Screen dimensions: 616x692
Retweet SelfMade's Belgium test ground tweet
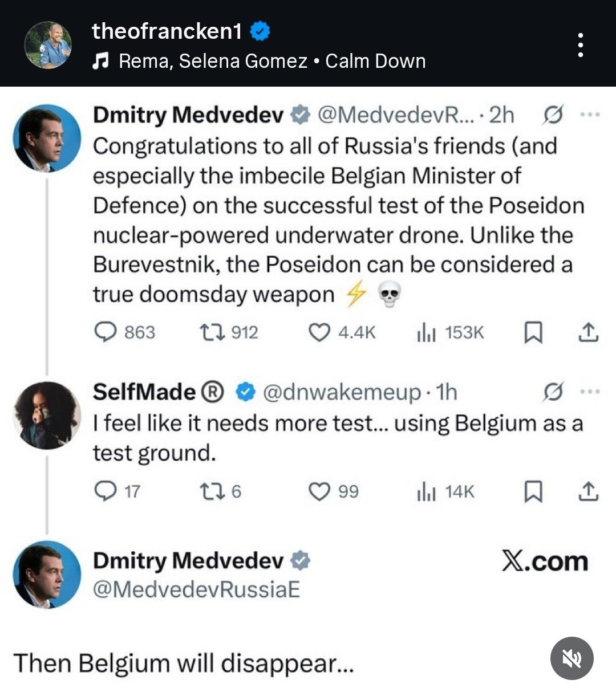[x=212, y=491]
